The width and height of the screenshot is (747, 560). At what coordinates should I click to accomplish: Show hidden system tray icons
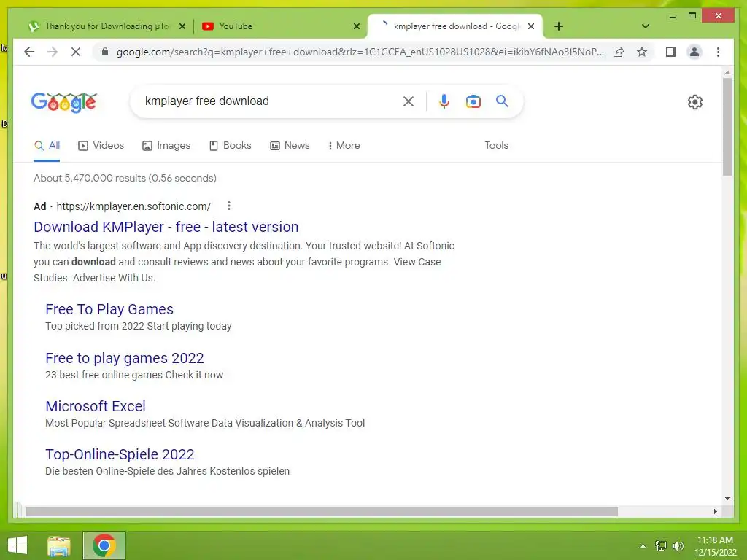coord(643,546)
